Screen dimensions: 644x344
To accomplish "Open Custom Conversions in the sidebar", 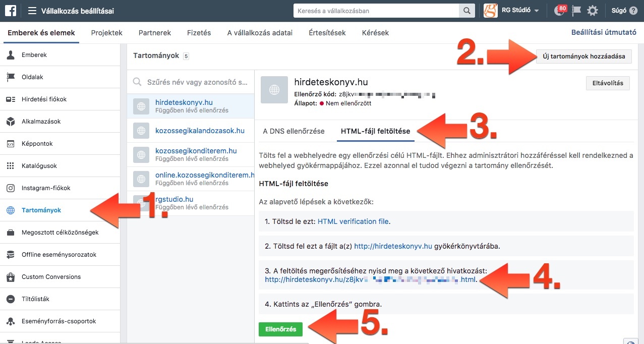I will 60,277.
